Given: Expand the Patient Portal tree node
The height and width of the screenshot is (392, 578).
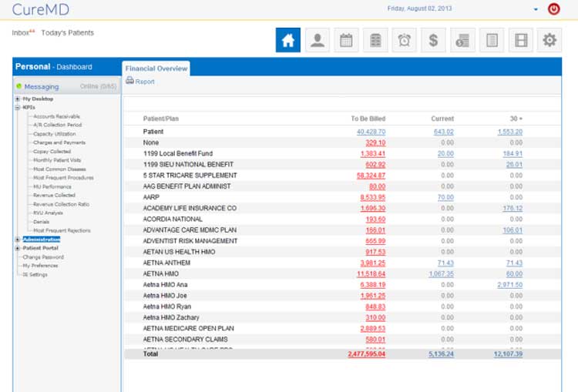Looking at the screenshot, I should 17,248.
